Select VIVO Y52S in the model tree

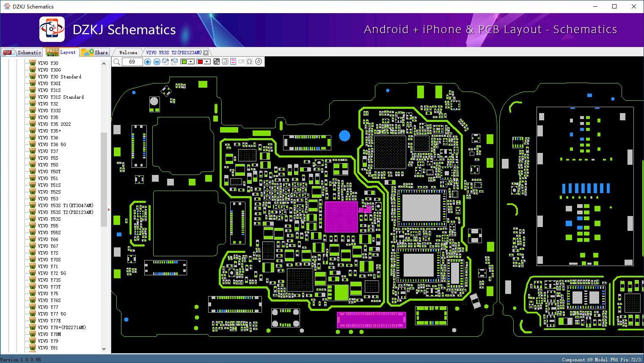(50, 192)
